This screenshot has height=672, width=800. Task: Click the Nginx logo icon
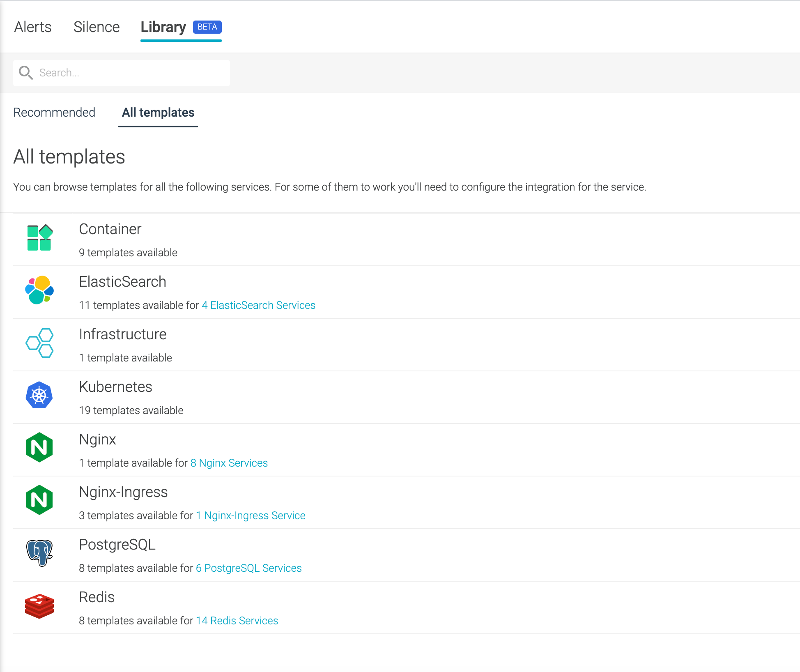coord(39,447)
